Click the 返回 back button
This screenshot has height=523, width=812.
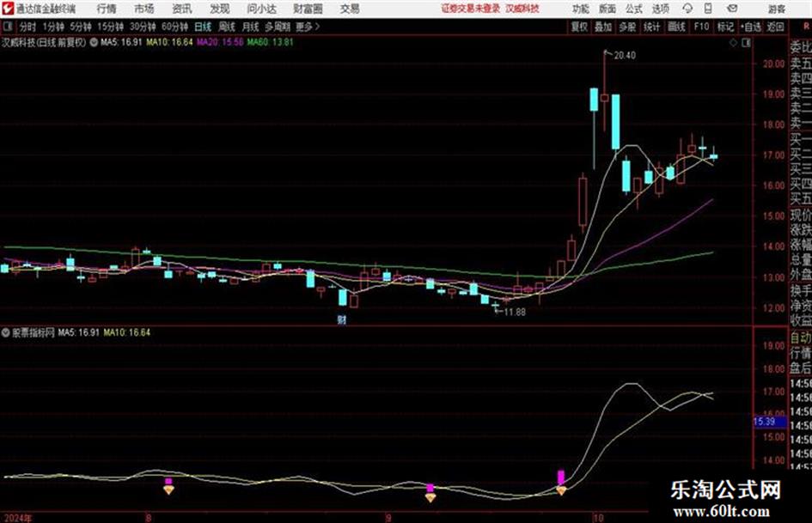(x=776, y=27)
